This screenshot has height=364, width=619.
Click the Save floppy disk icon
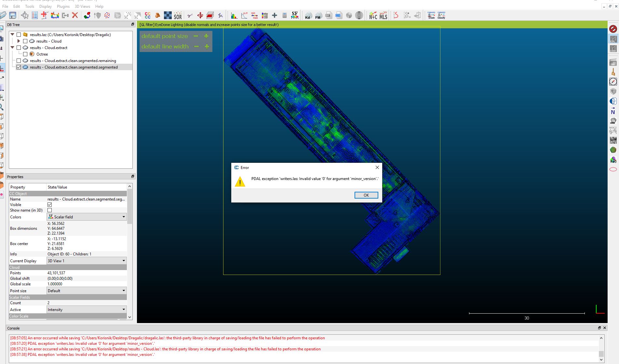[x=13, y=15]
